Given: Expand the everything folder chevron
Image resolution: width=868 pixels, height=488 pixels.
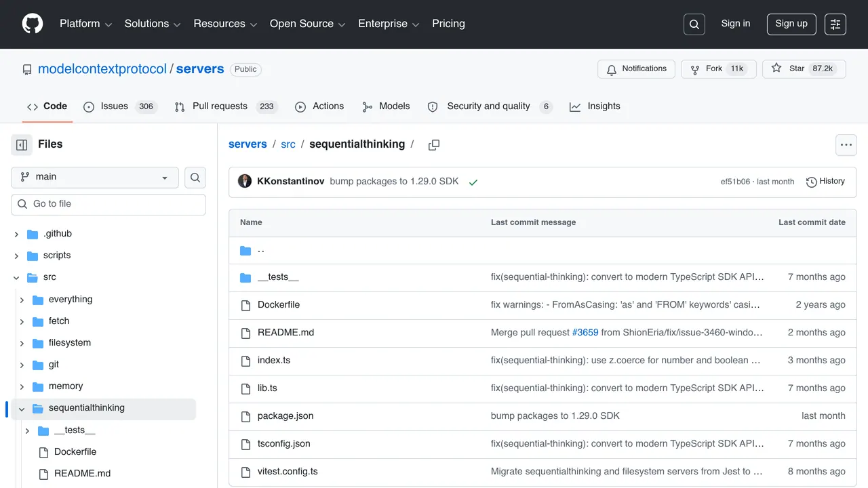Looking at the screenshot, I should (22, 300).
